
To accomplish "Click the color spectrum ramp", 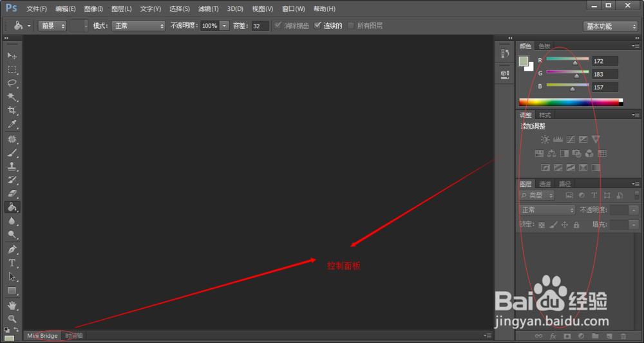I will 571,102.
